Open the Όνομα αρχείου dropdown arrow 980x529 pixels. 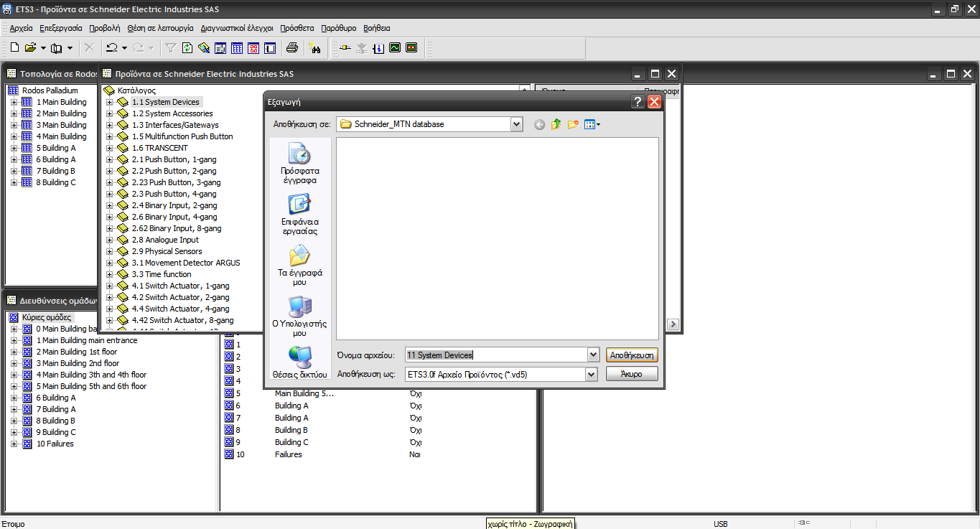(x=592, y=355)
